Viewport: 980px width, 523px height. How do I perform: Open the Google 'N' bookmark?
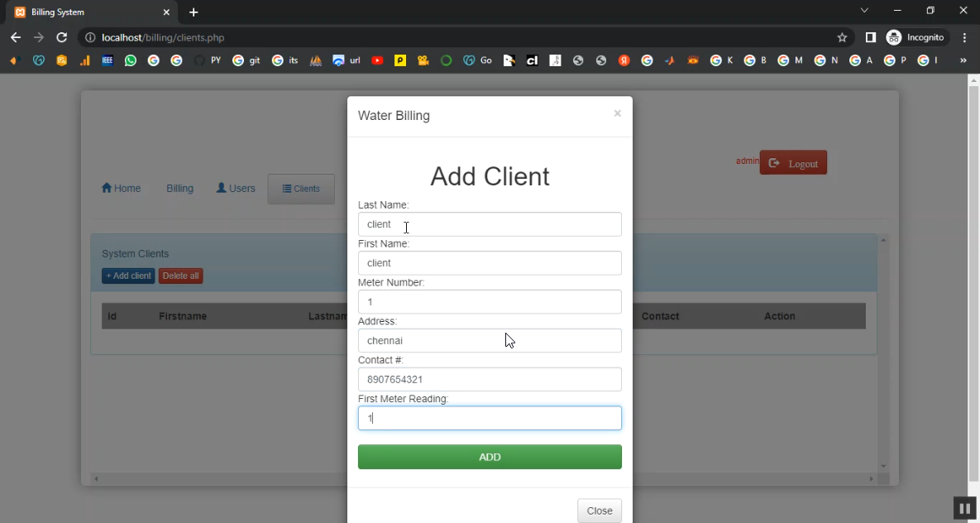coord(825,60)
